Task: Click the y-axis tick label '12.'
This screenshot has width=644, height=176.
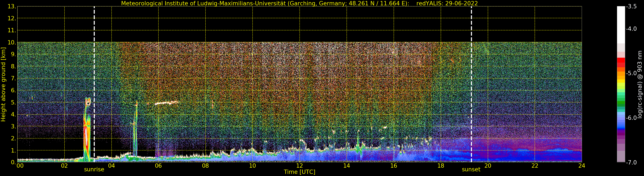Action: (12, 18)
